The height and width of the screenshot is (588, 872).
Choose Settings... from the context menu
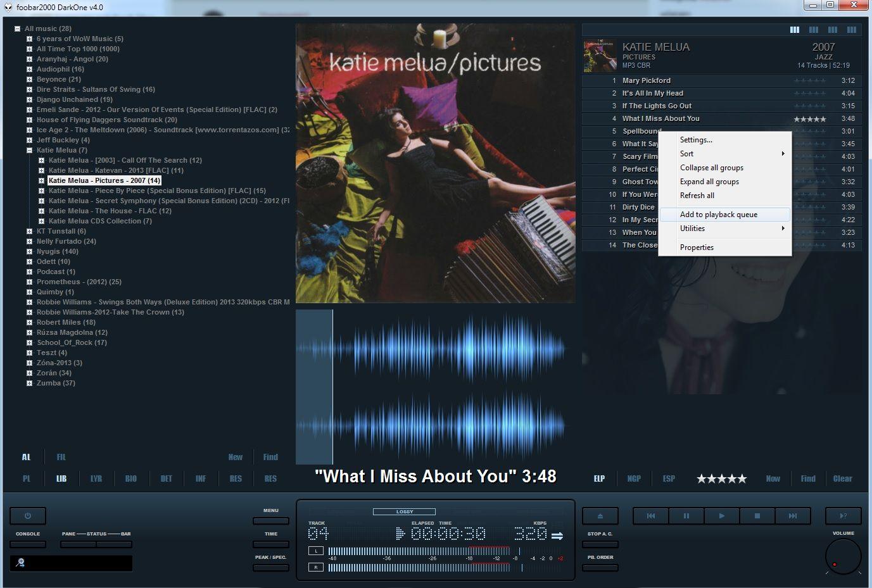tap(725, 140)
